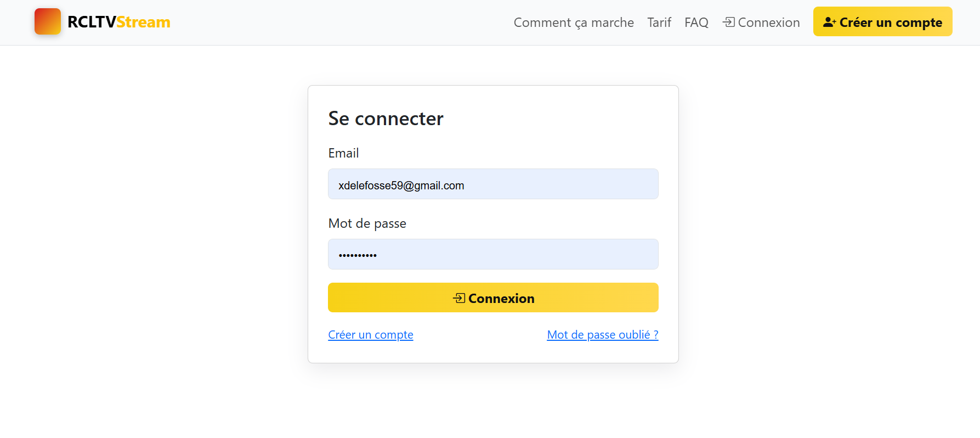The image size is (980, 438).
Task: Click the Mot de passe field label
Action: click(367, 223)
